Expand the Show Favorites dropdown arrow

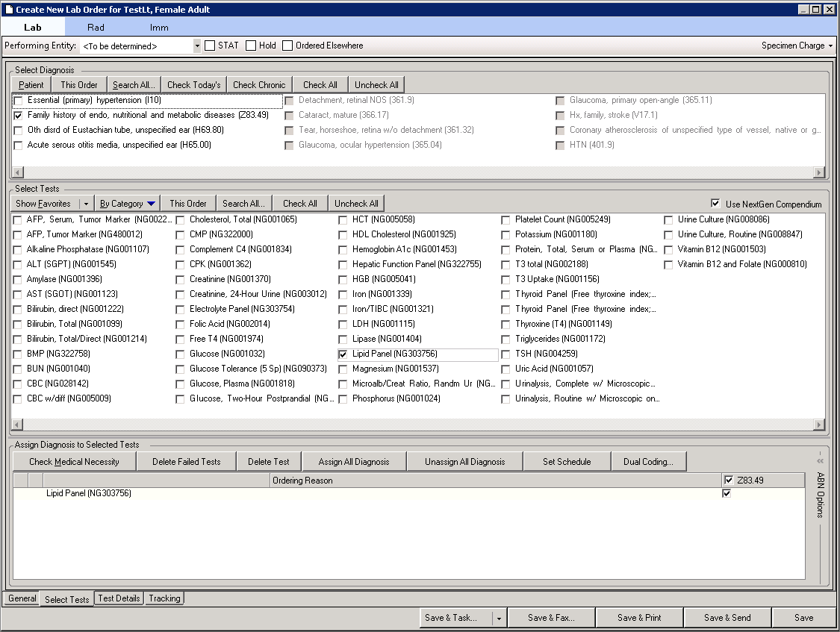(x=86, y=204)
